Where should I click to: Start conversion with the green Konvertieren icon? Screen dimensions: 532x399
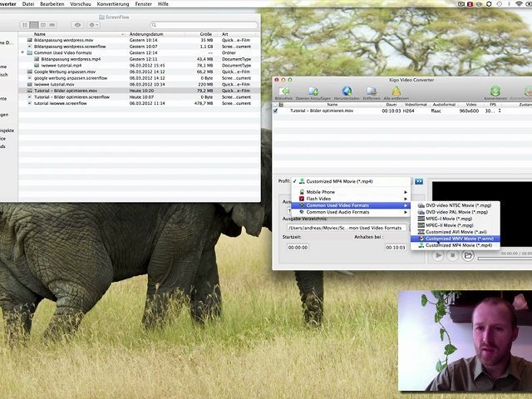495,91
